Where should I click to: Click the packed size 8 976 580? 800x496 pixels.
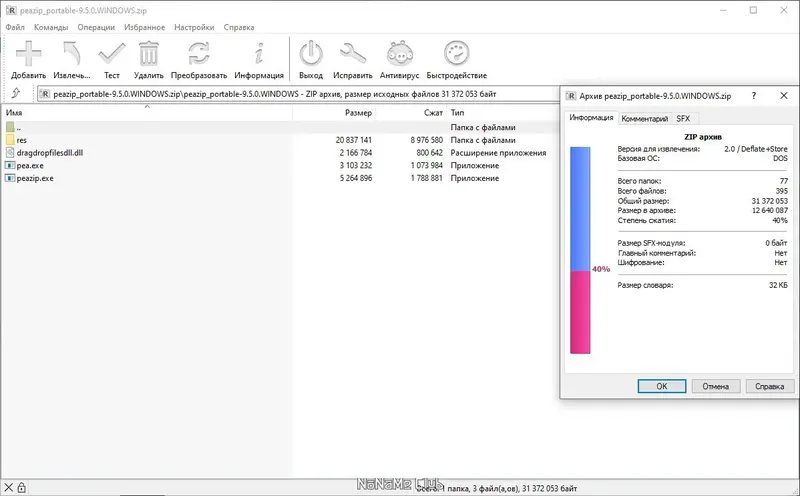click(427, 140)
